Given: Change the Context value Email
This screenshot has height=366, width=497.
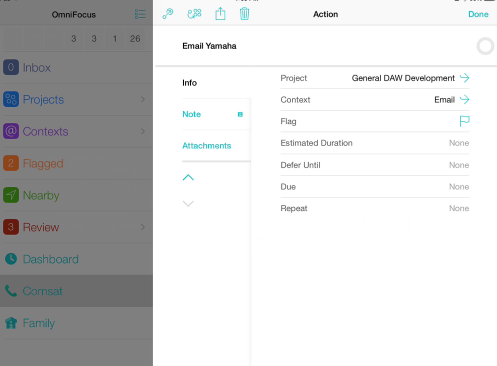Looking at the screenshot, I should pos(444,100).
